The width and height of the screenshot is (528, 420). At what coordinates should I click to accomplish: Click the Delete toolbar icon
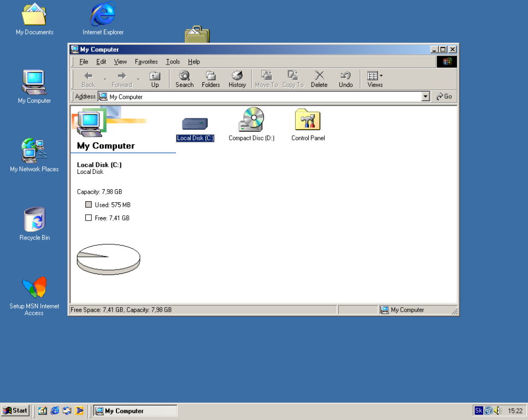[x=319, y=79]
